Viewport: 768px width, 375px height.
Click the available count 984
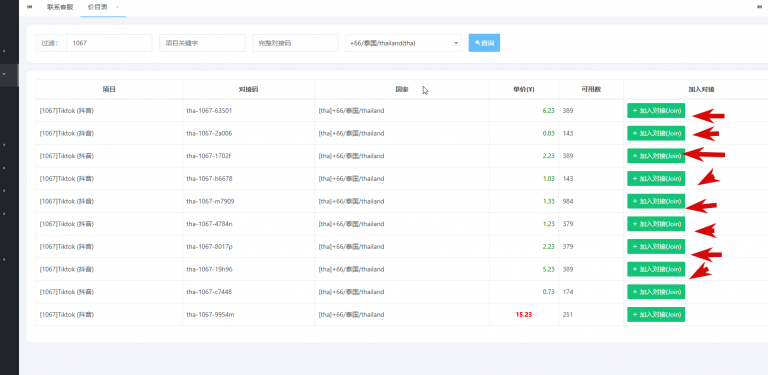click(x=568, y=201)
